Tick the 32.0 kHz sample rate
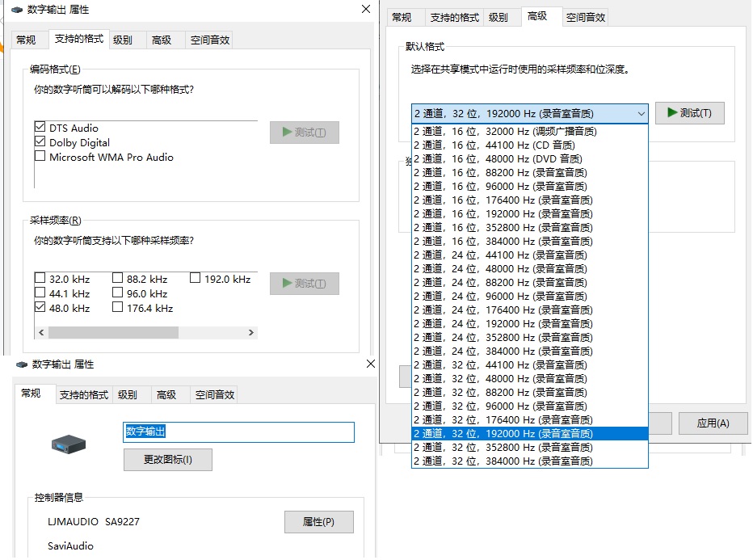Image resolution: width=753 pixels, height=560 pixels. (40, 278)
